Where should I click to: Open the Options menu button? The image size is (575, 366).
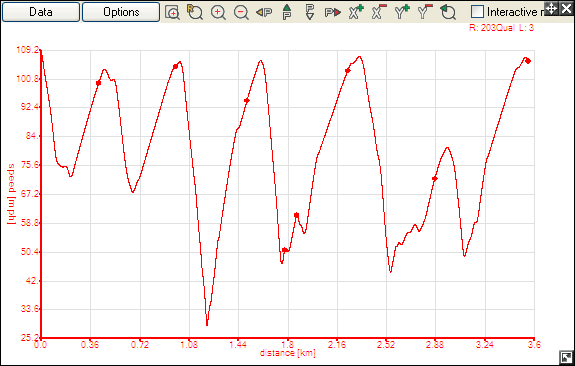pos(121,12)
